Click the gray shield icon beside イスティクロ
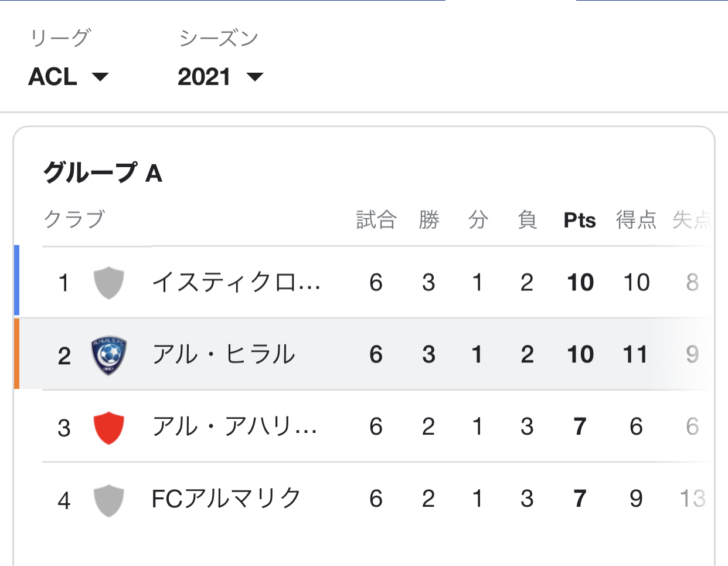728x566 pixels. [x=108, y=283]
